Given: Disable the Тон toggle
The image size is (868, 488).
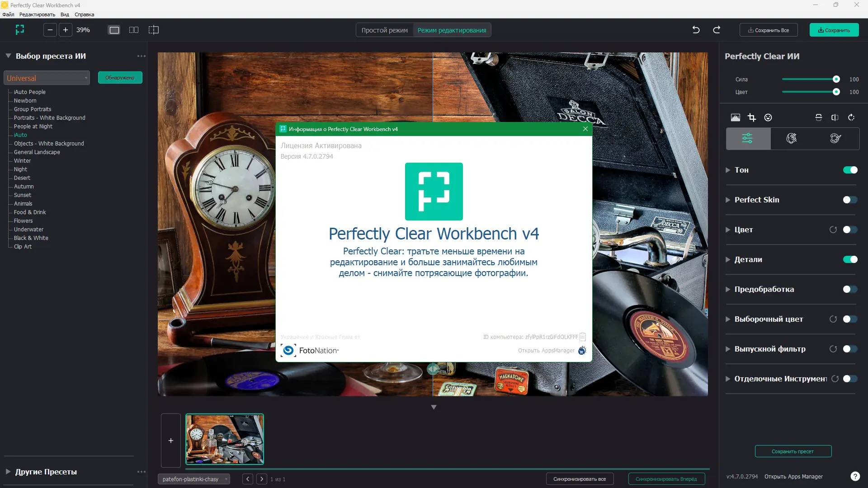Looking at the screenshot, I should (850, 170).
